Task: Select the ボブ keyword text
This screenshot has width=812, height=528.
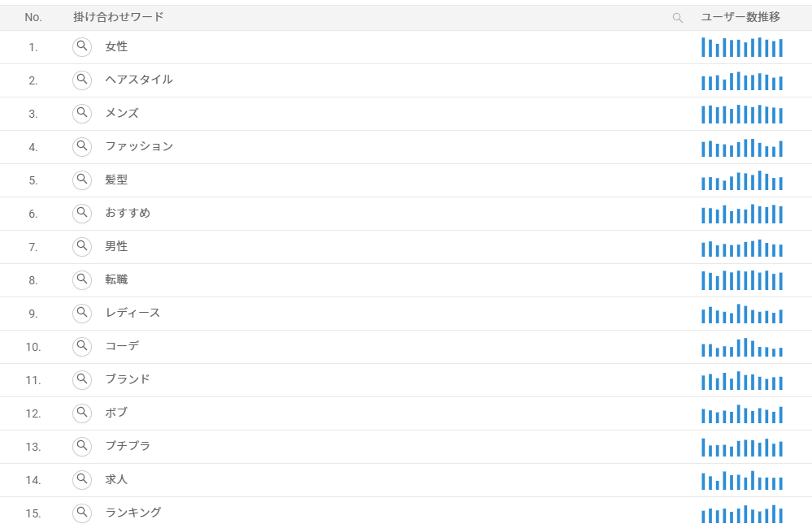Action: [x=116, y=413]
